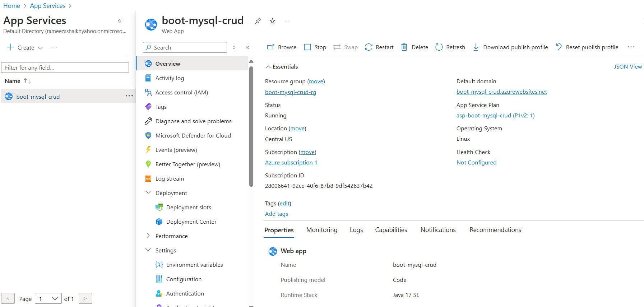Click the expand/collapse all menu groups icon
The height and width of the screenshot is (307, 644).
tap(234, 47)
